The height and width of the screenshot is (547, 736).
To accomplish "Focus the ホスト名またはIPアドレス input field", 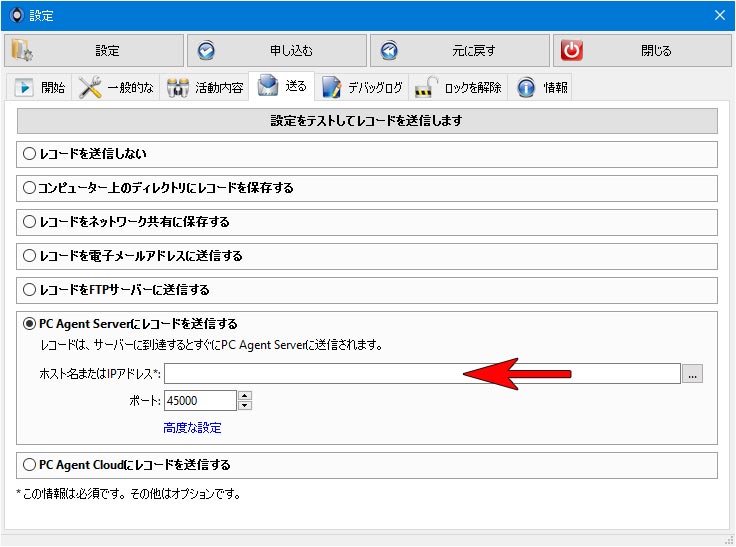I will click(422, 374).
